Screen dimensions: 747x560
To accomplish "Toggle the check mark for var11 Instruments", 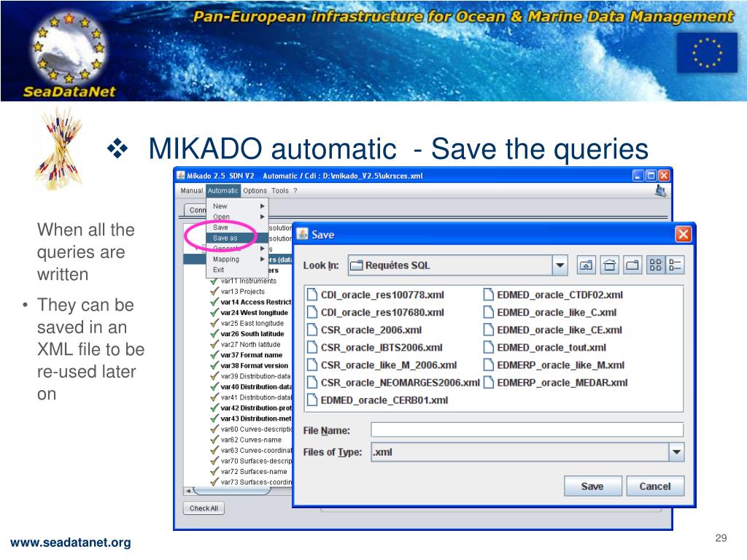I will [214, 281].
